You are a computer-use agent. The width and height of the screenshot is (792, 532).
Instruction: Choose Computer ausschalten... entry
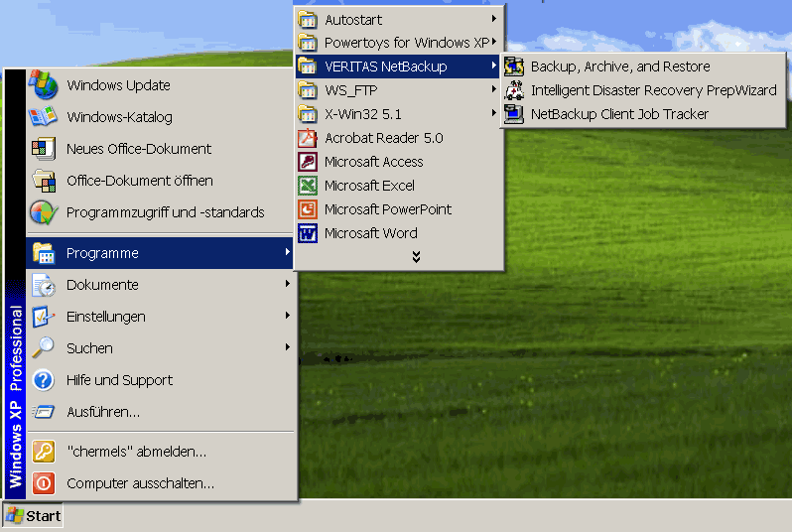161,483
